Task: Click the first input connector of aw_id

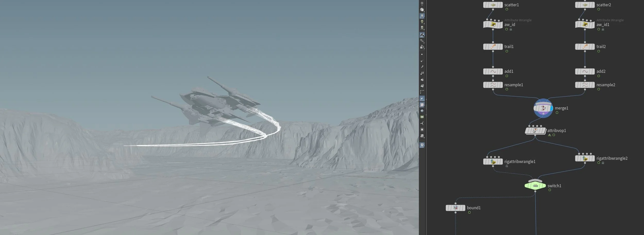Action: point(487,20)
